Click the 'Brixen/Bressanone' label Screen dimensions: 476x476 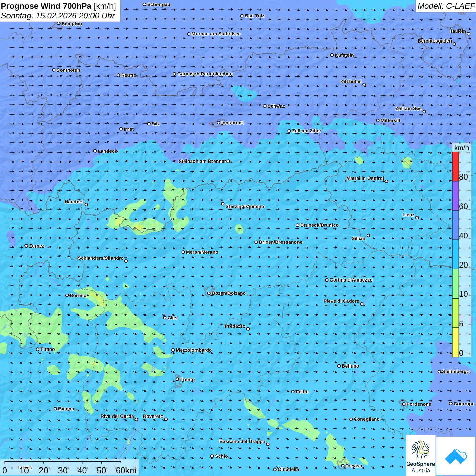(280, 242)
